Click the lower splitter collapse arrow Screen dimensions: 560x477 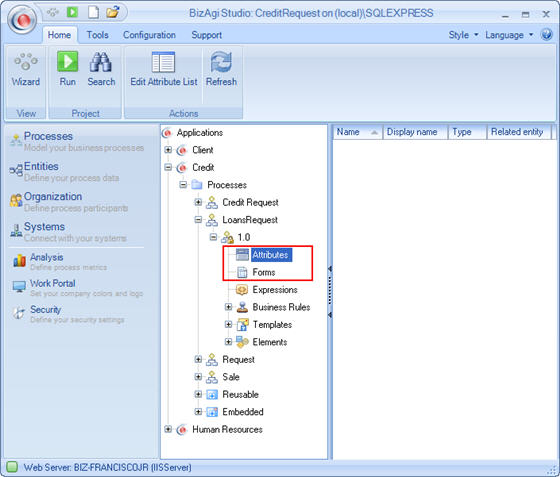330,315
